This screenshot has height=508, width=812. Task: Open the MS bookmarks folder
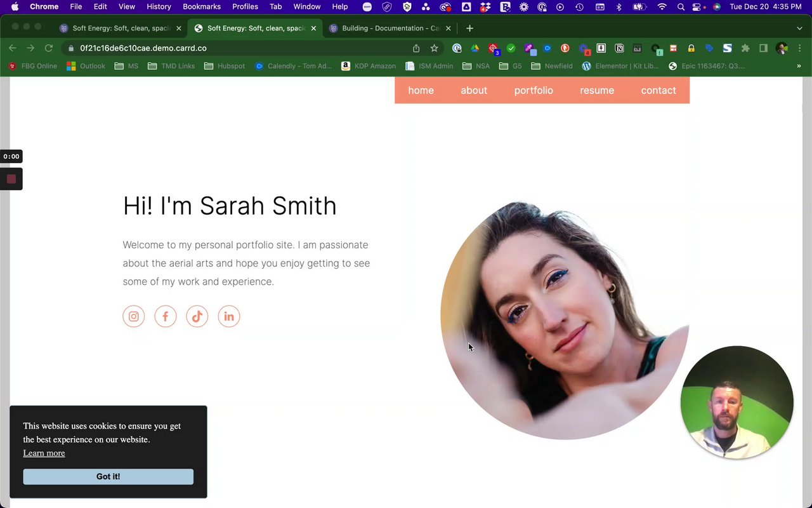point(126,66)
